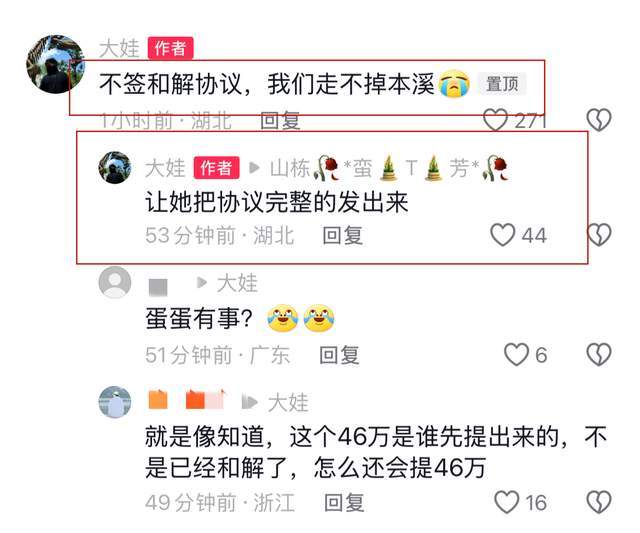Image resolution: width=640 pixels, height=533 pixels.
Task: Open the avatar of the 浙江 commenter
Action: (x=115, y=402)
